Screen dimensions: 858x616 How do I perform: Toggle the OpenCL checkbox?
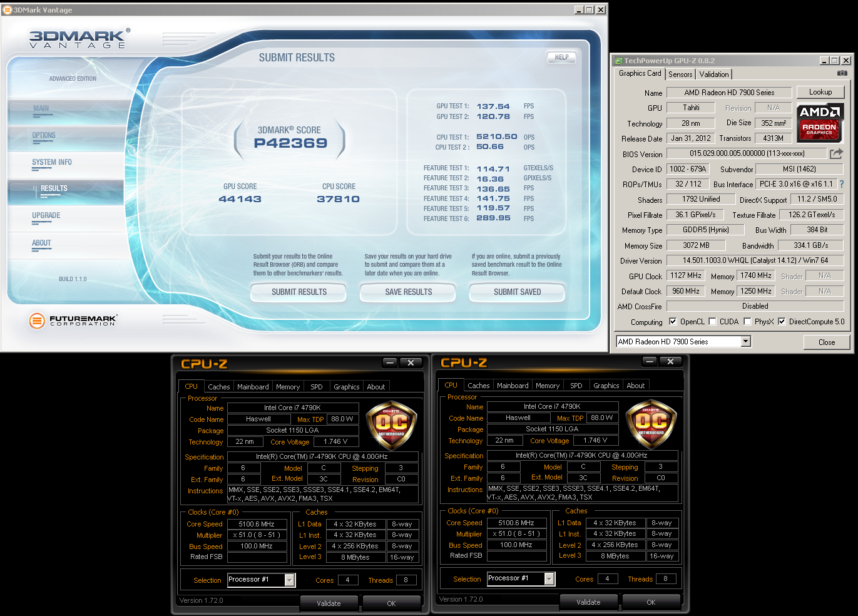pyautogui.click(x=673, y=322)
